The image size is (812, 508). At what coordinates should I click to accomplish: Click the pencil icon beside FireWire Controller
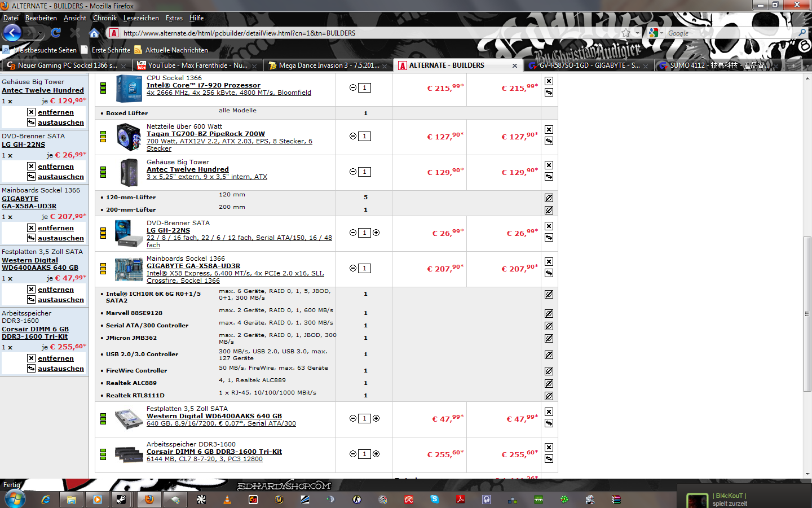coord(549,371)
